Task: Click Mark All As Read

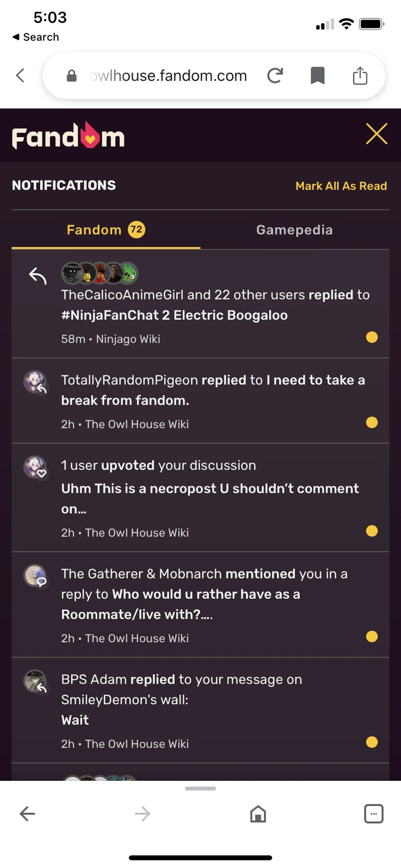Action: 341,186
